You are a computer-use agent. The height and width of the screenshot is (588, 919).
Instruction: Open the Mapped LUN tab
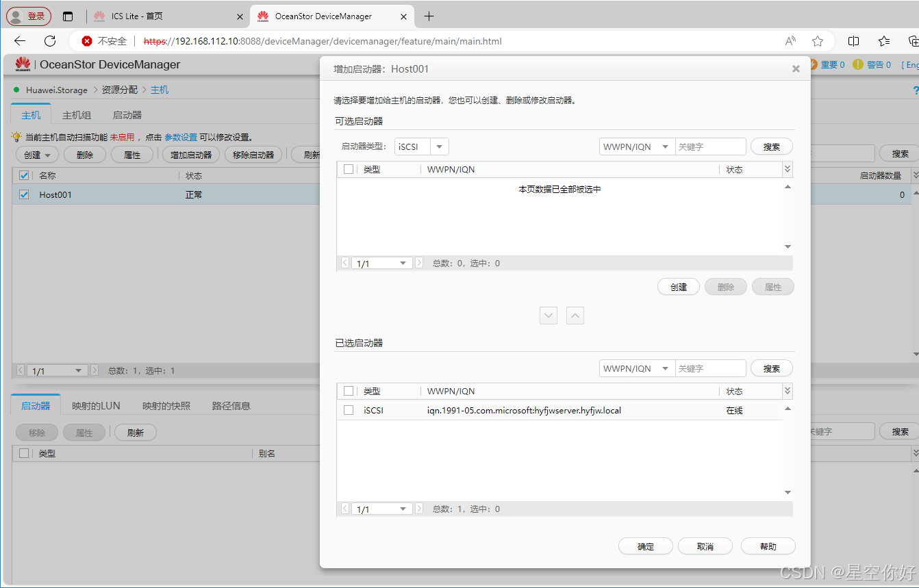coord(96,406)
